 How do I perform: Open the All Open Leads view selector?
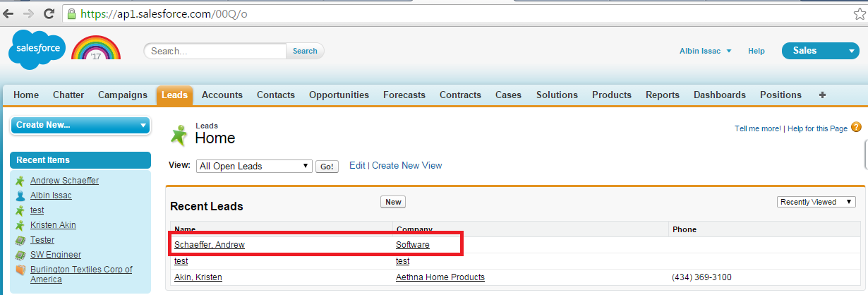coord(255,166)
